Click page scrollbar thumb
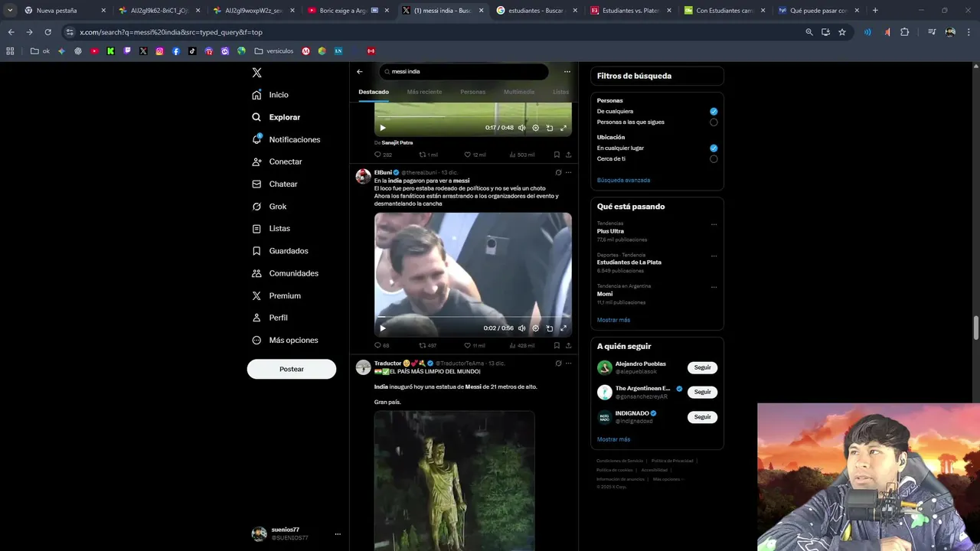The height and width of the screenshot is (551, 980). [x=976, y=328]
